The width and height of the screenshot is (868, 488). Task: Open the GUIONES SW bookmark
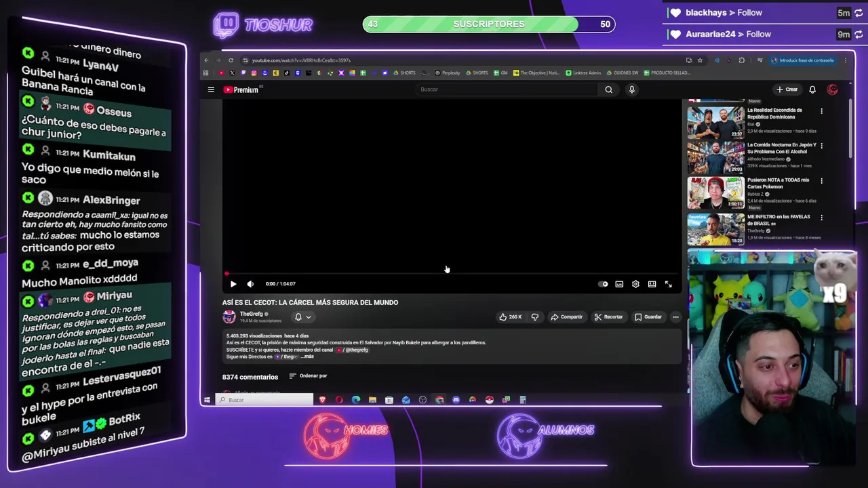click(623, 73)
